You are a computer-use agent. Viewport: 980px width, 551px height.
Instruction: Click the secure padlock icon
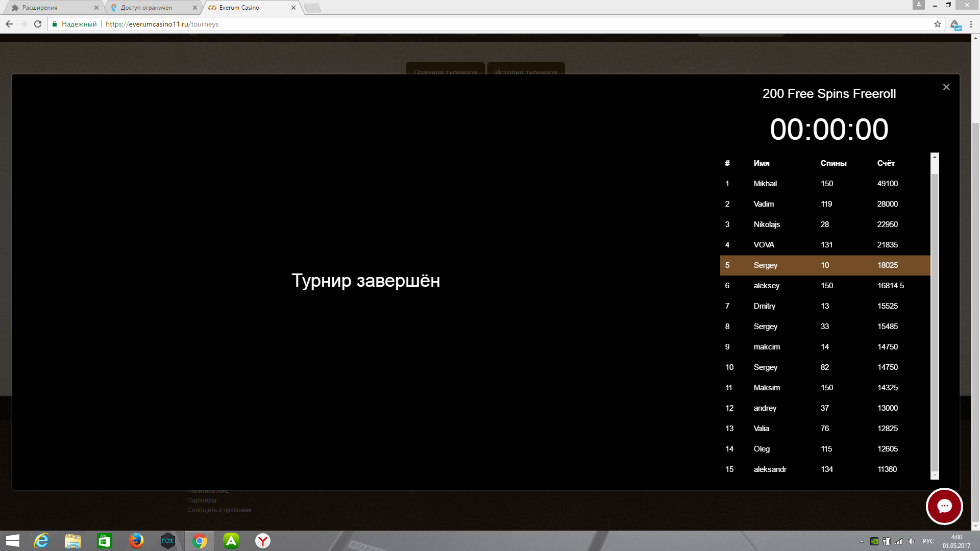[x=55, y=24]
